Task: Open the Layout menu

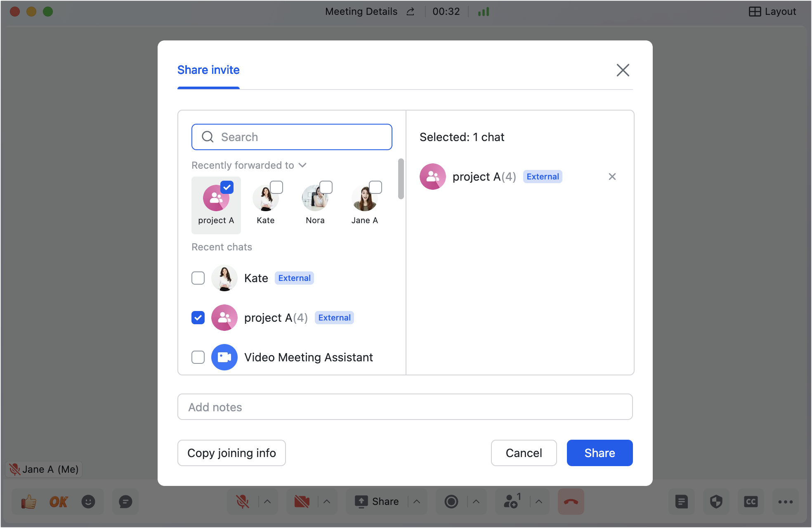Action: 772,12
